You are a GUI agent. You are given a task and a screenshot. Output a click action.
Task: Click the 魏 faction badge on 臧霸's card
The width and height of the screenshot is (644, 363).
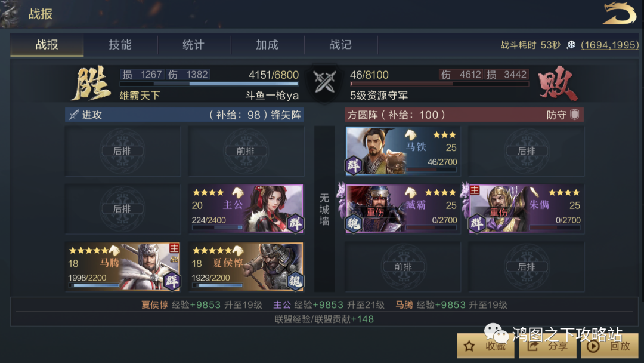point(353,224)
